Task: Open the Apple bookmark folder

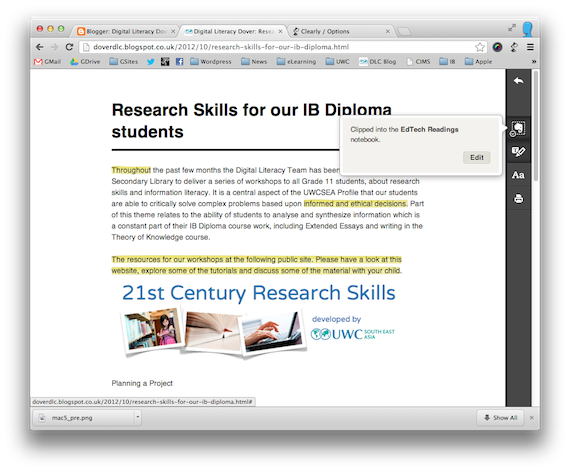Action: pyautogui.click(x=478, y=62)
